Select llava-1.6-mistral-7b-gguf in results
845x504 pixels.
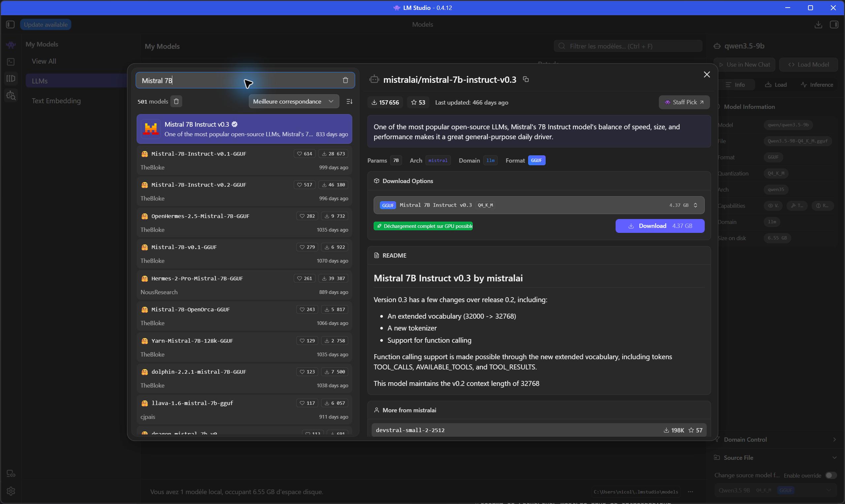pos(244,410)
